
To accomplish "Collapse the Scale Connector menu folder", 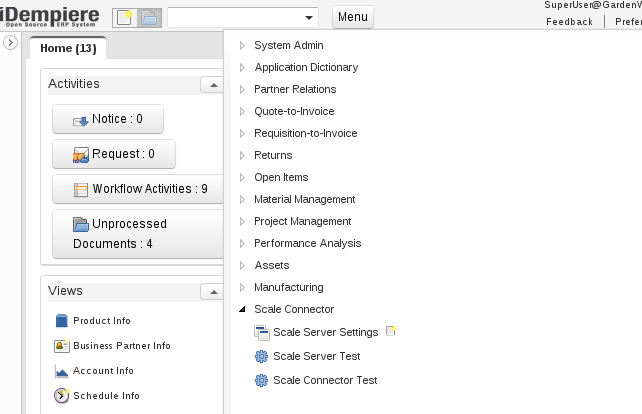I will [x=242, y=310].
